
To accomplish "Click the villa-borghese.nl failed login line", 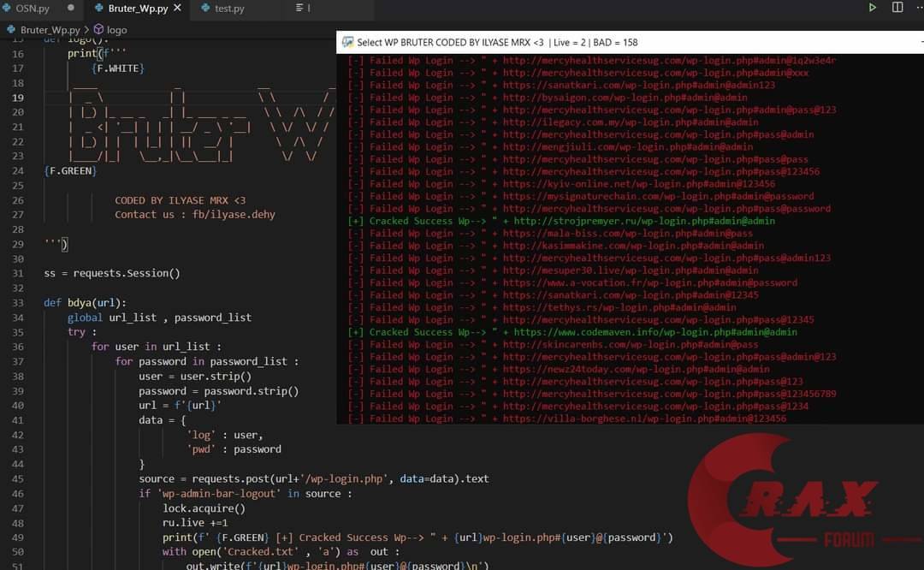I will point(567,419).
